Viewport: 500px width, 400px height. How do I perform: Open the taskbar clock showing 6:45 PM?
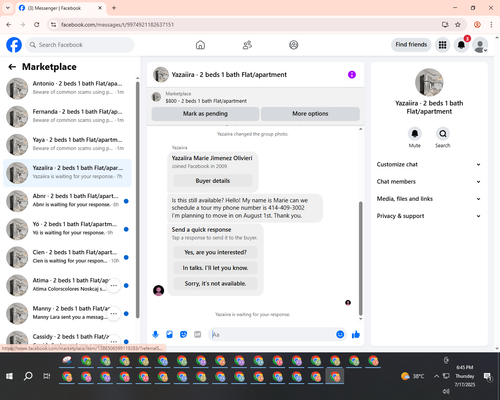click(x=465, y=376)
